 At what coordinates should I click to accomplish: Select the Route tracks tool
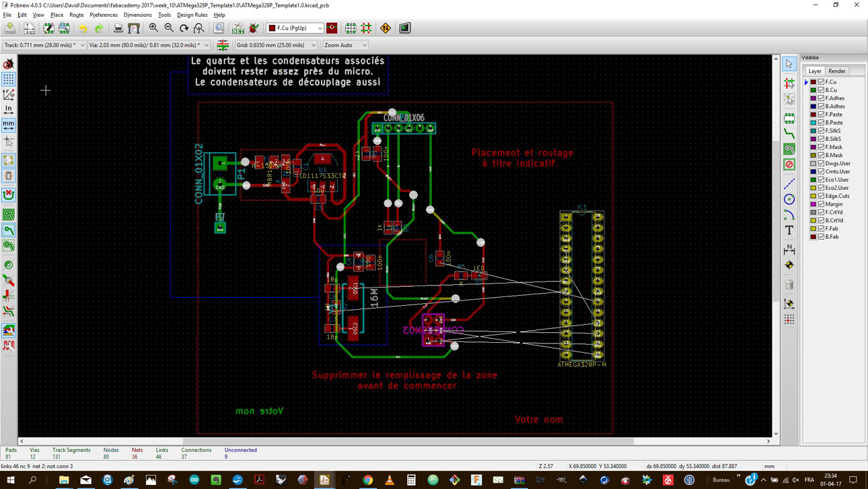789,134
